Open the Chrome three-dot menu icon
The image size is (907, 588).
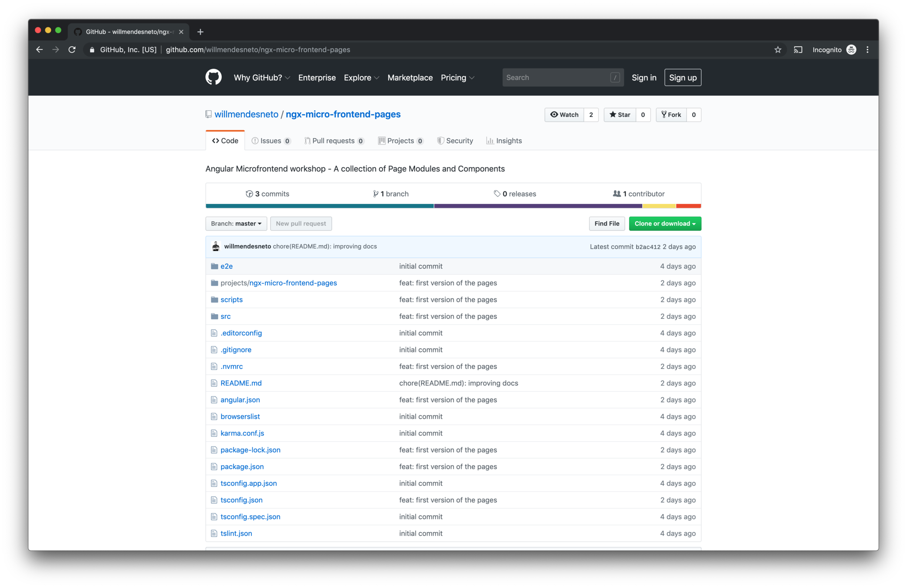coord(867,50)
